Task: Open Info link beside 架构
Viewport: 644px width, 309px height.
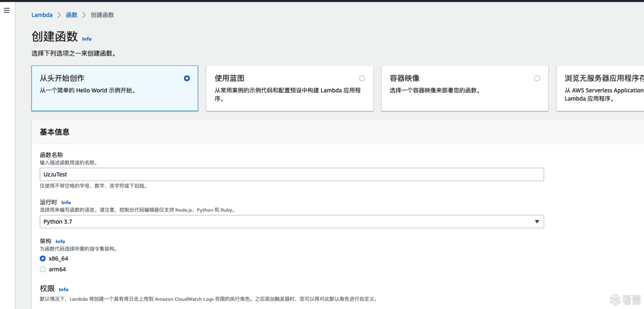Action: (60, 241)
